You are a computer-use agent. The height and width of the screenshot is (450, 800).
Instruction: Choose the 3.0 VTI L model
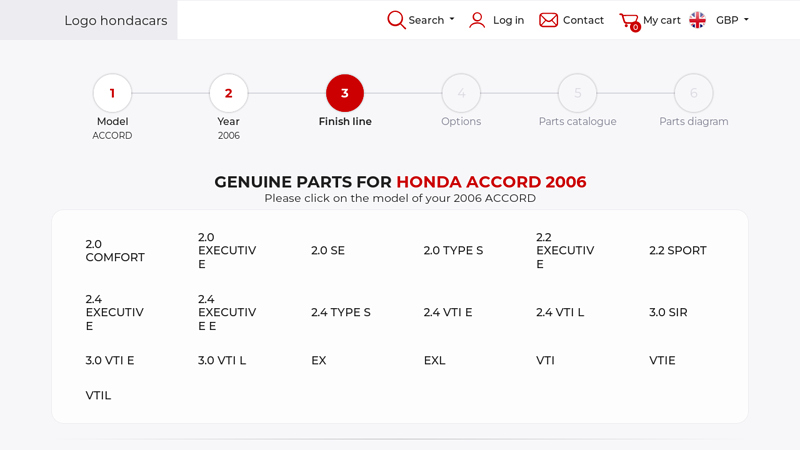click(x=222, y=360)
